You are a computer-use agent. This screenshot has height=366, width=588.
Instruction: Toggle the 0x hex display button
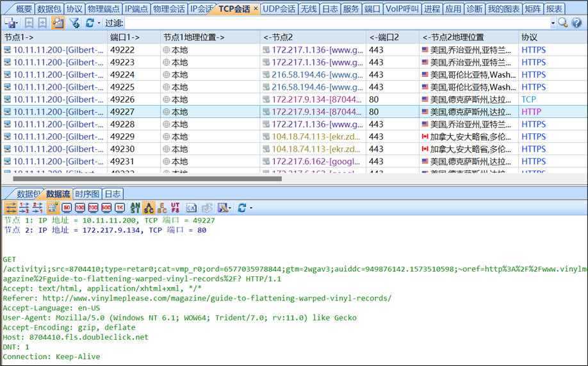(191, 208)
